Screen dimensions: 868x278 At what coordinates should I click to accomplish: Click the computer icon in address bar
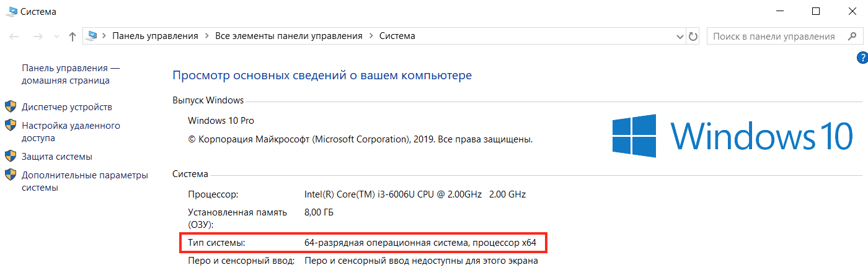92,36
